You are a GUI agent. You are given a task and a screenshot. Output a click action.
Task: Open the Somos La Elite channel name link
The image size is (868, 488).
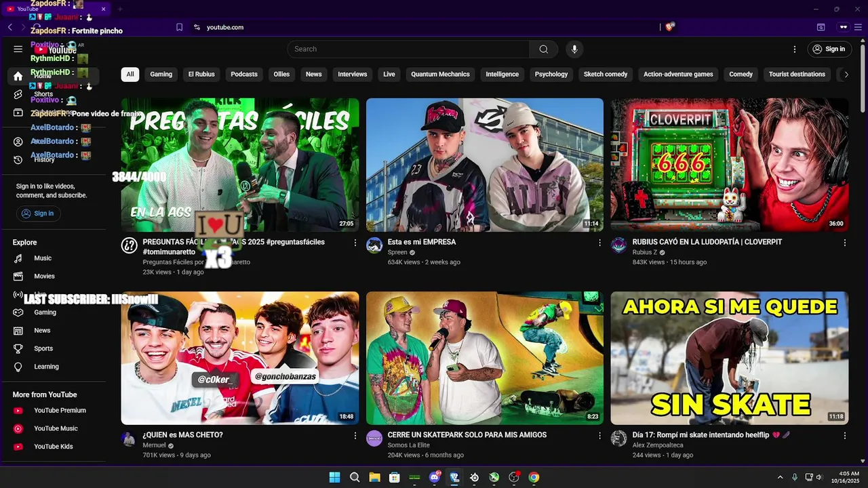click(409, 445)
